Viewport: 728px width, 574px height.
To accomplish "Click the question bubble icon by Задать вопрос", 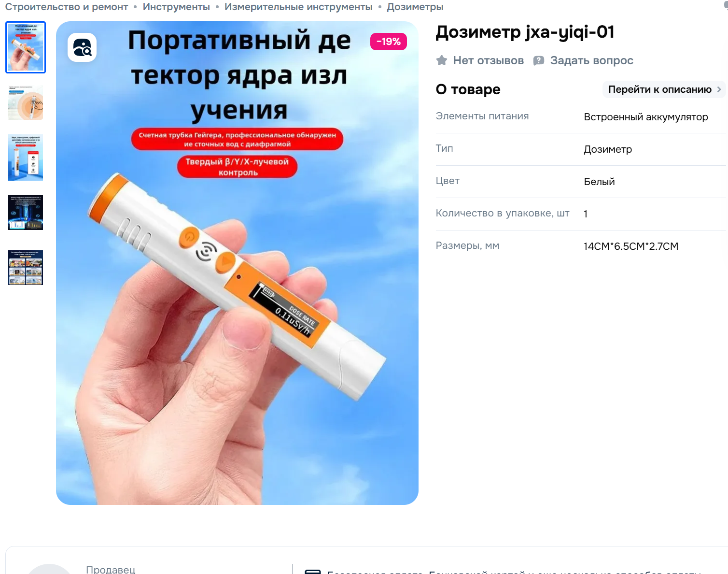I will coord(539,60).
